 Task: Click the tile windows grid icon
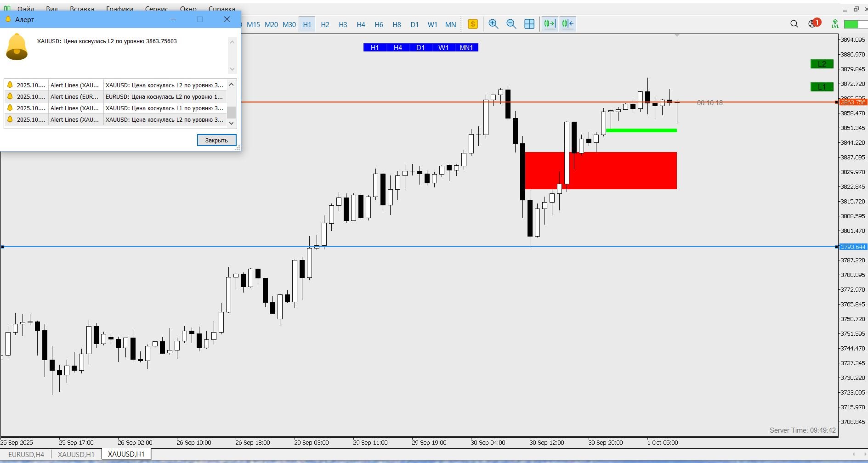point(529,24)
